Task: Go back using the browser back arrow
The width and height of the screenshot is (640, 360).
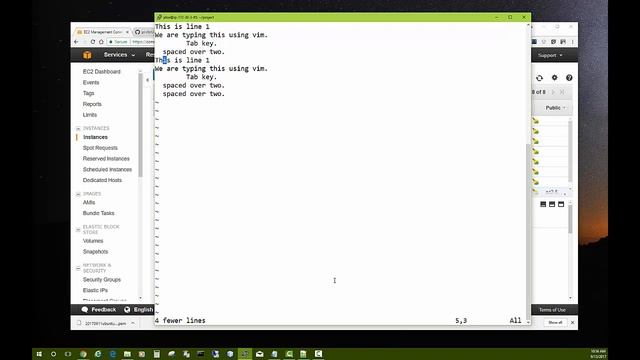Action: coord(76,42)
